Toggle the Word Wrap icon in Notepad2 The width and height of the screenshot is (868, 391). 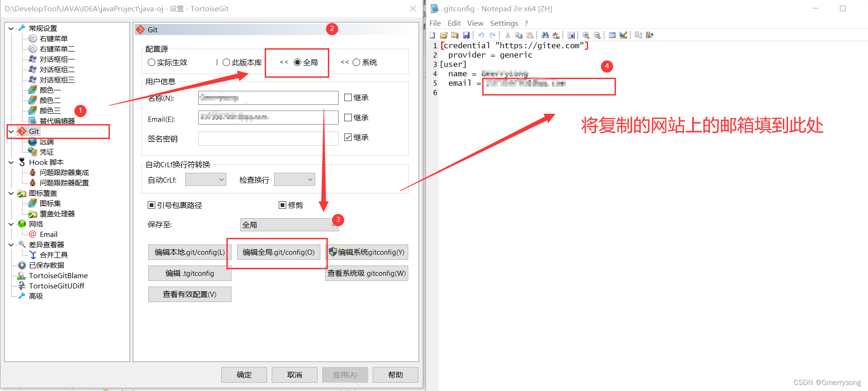click(571, 35)
